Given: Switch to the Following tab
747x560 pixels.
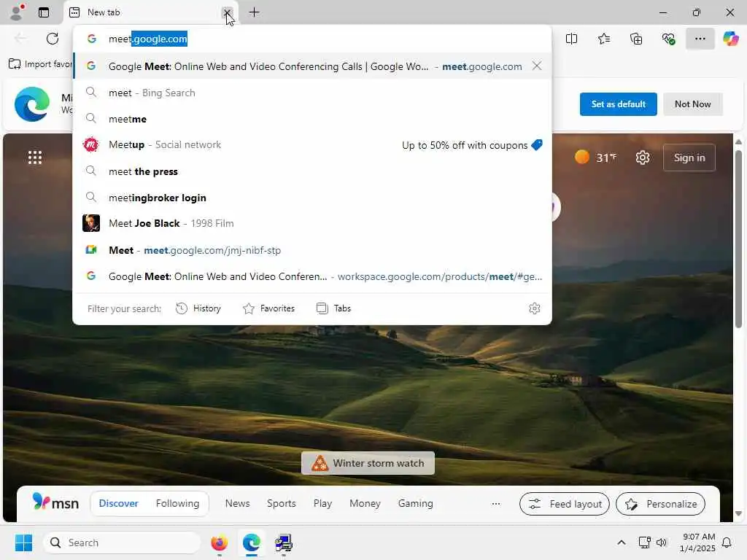Looking at the screenshot, I should (178, 503).
